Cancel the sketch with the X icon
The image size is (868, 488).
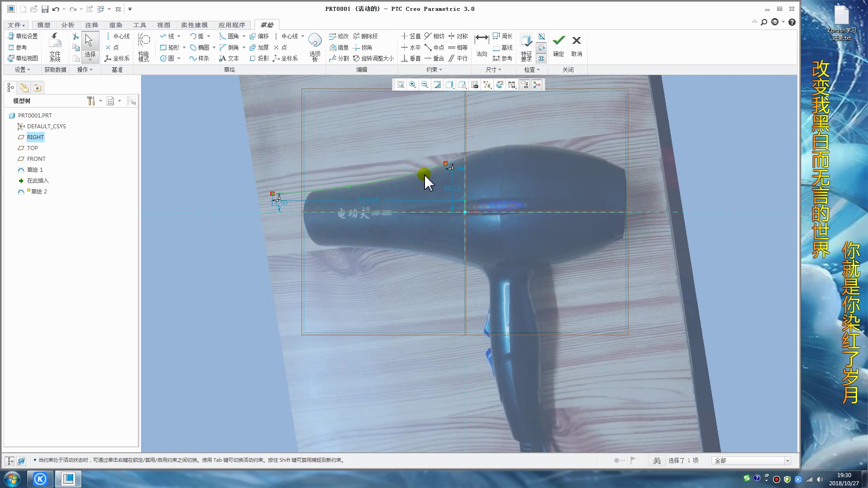pyautogui.click(x=576, y=41)
